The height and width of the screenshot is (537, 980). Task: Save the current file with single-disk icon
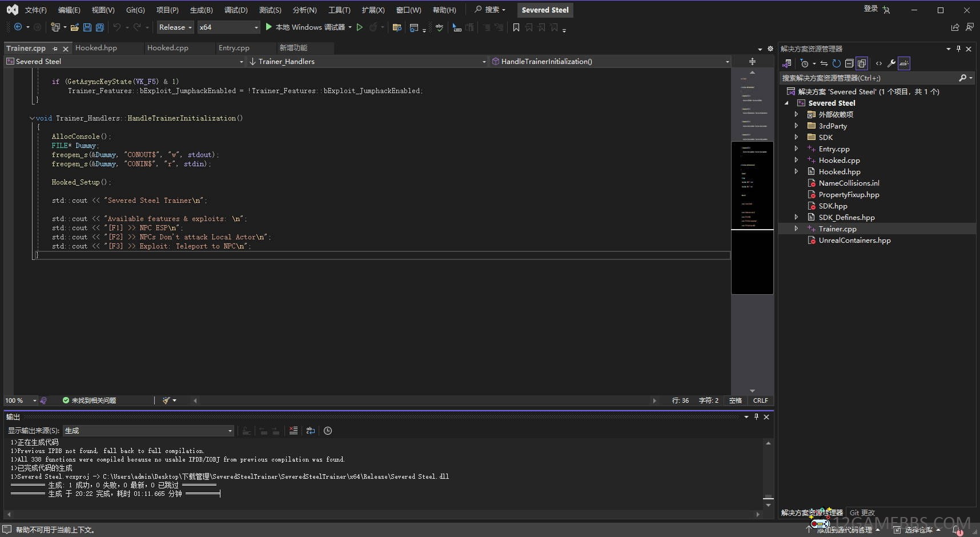[x=87, y=27]
